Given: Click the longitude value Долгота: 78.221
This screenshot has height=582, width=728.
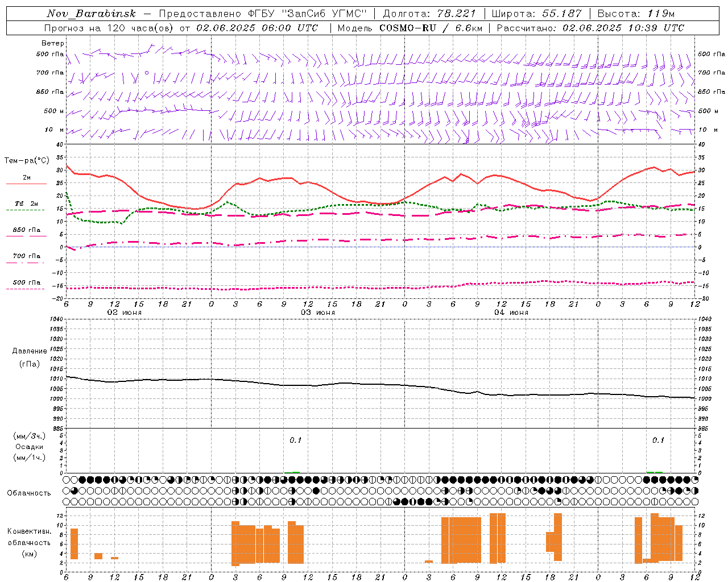Looking at the screenshot, I should click(429, 14).
